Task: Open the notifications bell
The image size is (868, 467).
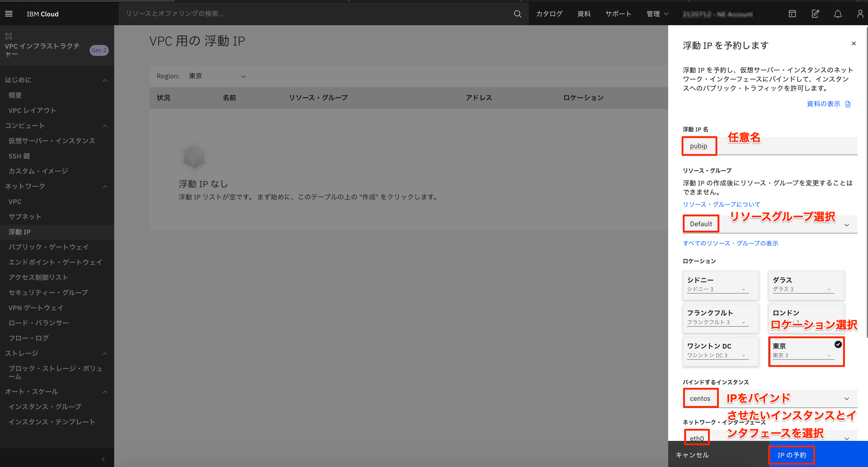Action: (838, 14)
